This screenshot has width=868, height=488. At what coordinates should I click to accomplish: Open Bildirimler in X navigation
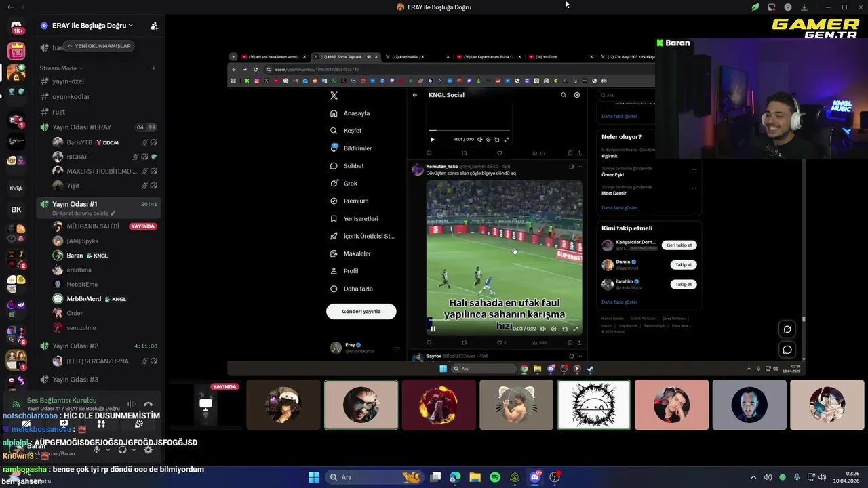coord(351,148)
